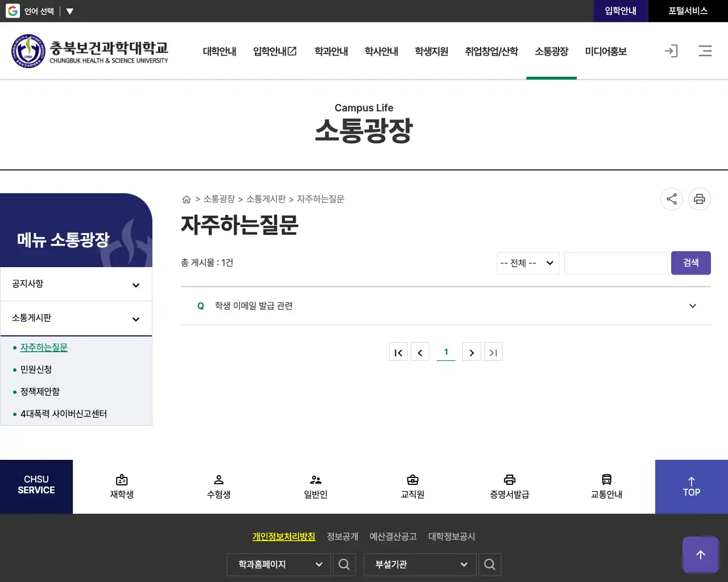Click the purple scroll-up arrow button
This screenshot has width=728, height=582.
click(700, 555)
